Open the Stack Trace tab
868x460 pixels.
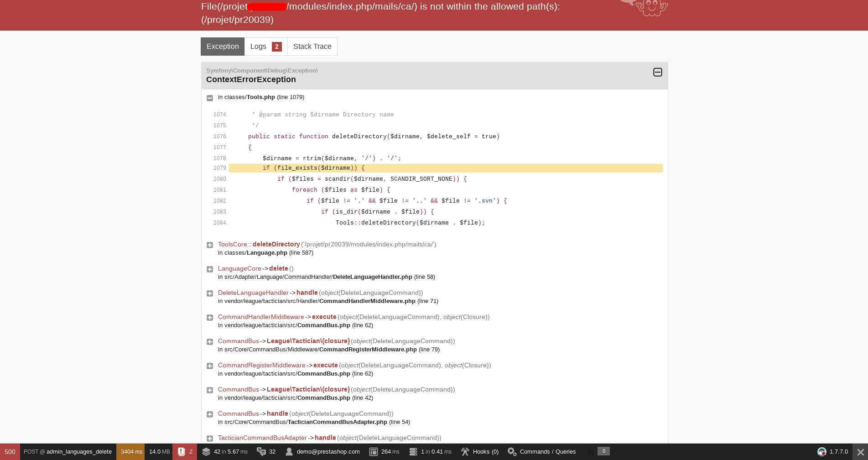pyautogui.click(x=312, y=46)
